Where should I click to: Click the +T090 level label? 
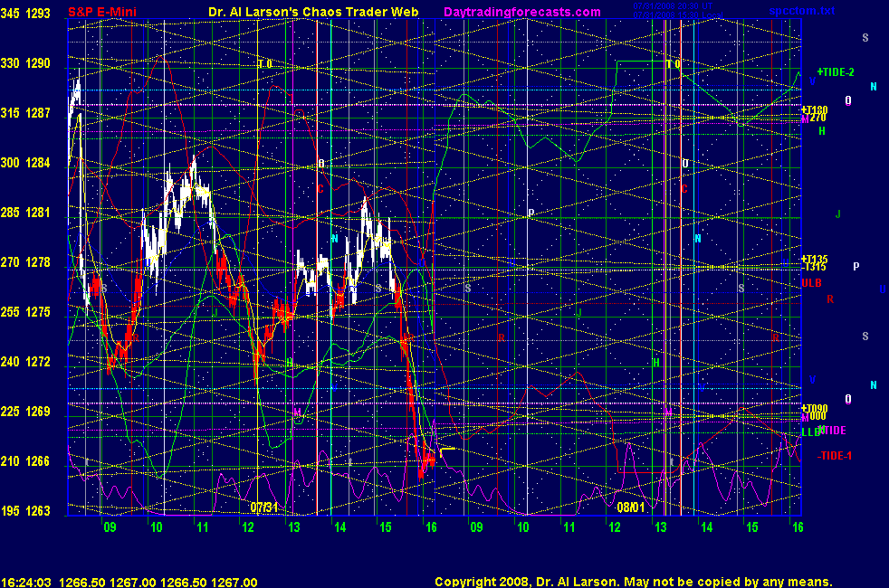pos(815,408)
